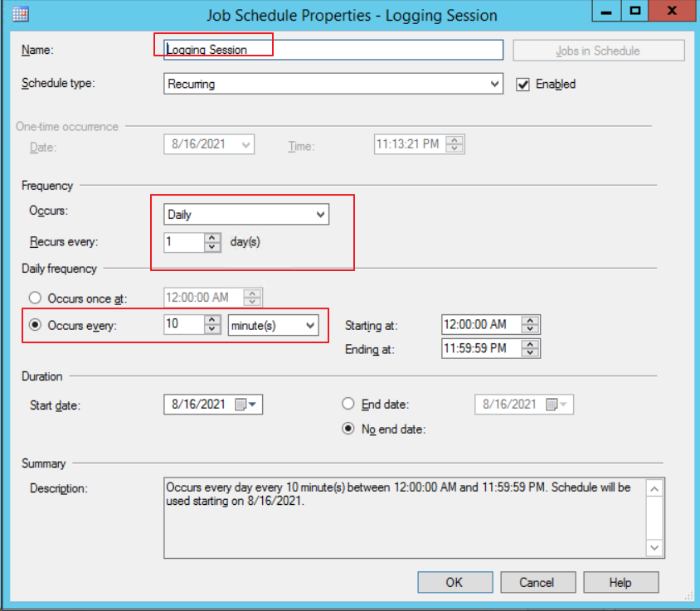Increase the Occurs every interval value
Viewport: 700px width, 611px height.
click(212, 320)
